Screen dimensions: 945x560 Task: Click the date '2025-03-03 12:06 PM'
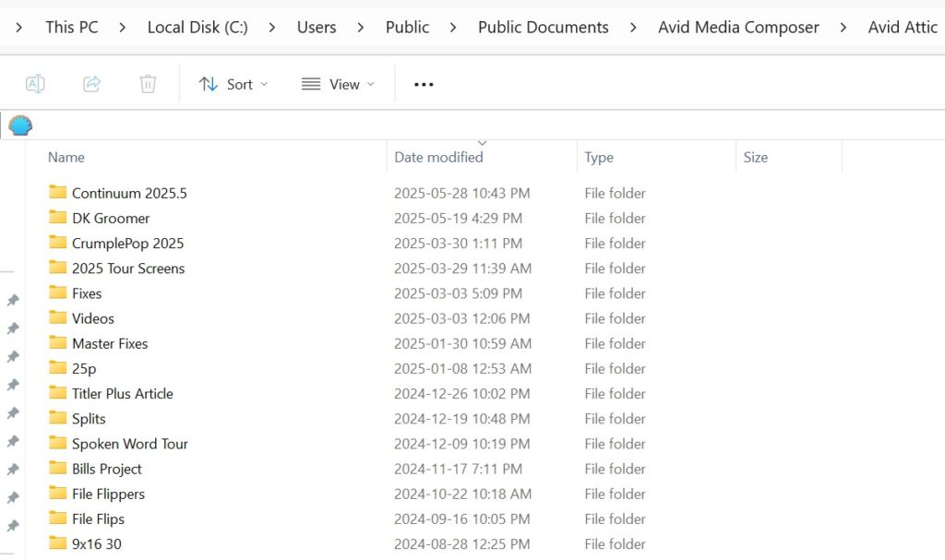pyautogui.click(x=462, y=318)
